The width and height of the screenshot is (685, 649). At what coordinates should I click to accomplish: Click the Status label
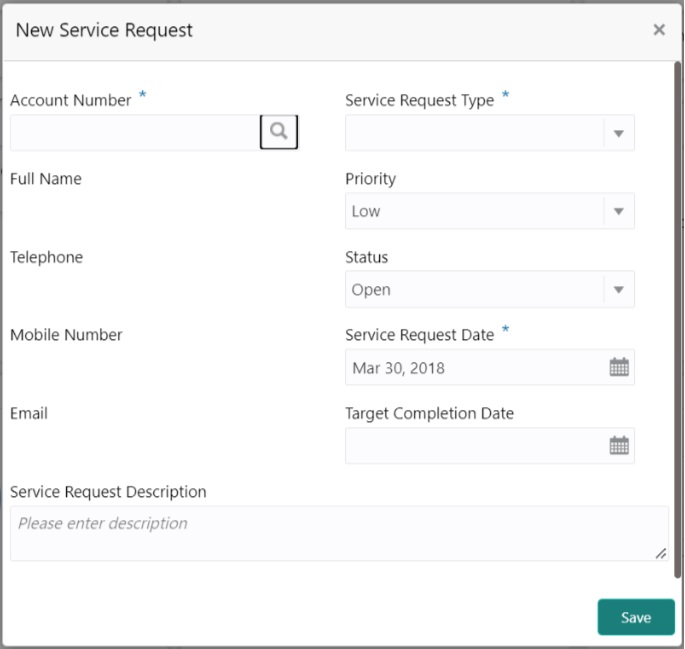point(367,257)
